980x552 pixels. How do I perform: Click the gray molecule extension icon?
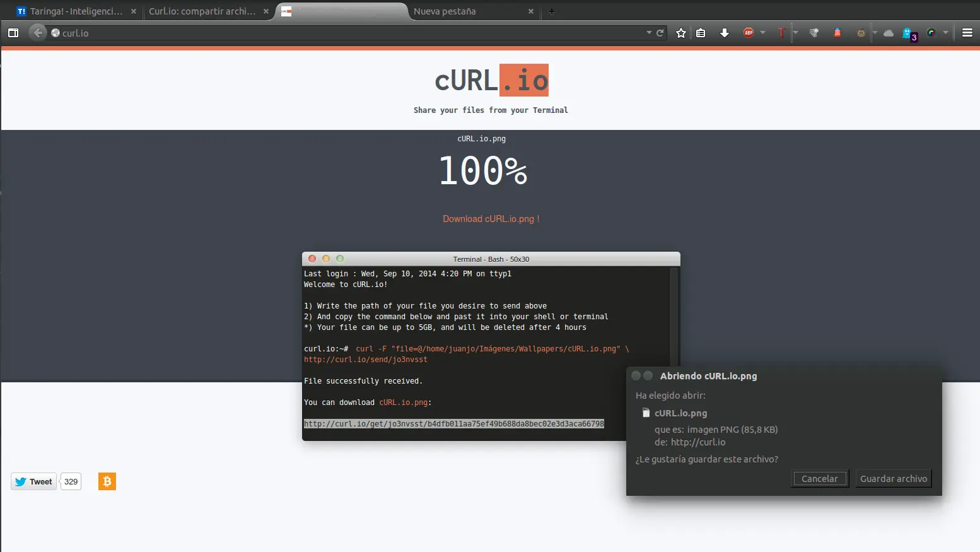(814, 33)
